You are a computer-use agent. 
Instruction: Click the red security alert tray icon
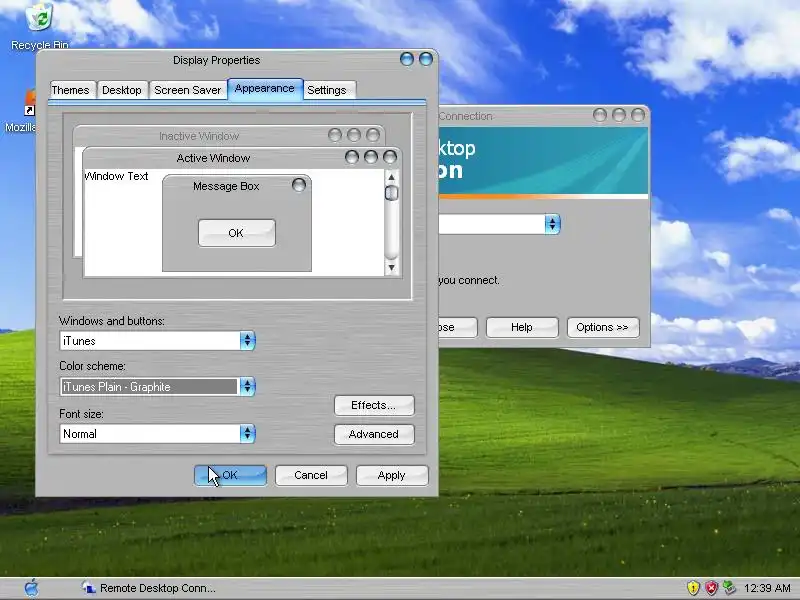(x=711, y=588)
